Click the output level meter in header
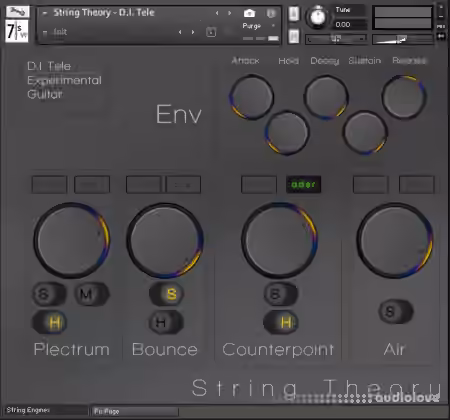Viewport: 450px width, 420px height. 403,18
